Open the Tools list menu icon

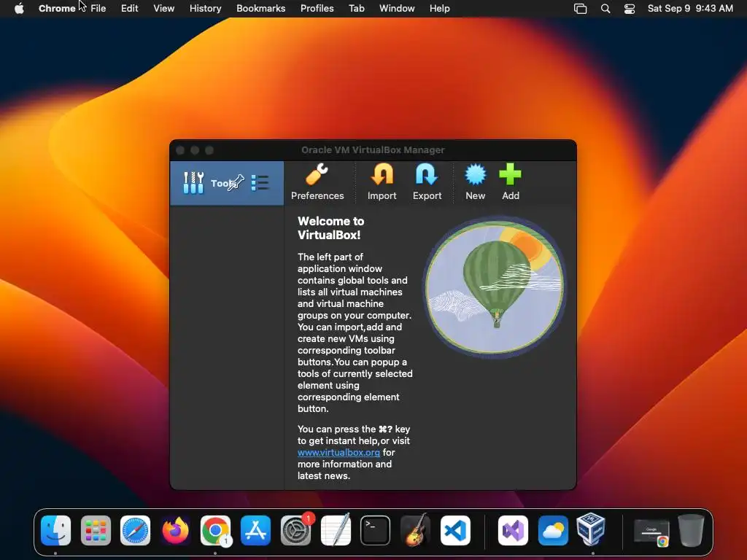[x=260, y=183]
